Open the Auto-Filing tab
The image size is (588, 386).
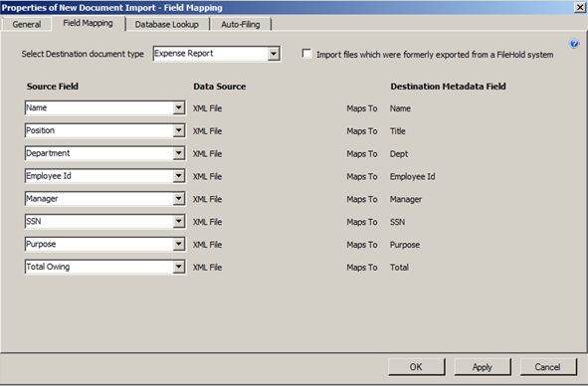point(241,25)
